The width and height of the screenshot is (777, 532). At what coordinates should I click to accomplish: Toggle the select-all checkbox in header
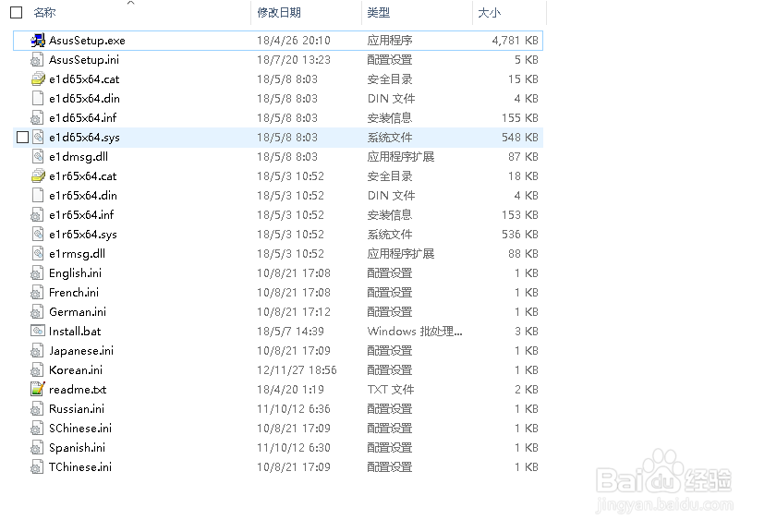[x=17, y=12]
